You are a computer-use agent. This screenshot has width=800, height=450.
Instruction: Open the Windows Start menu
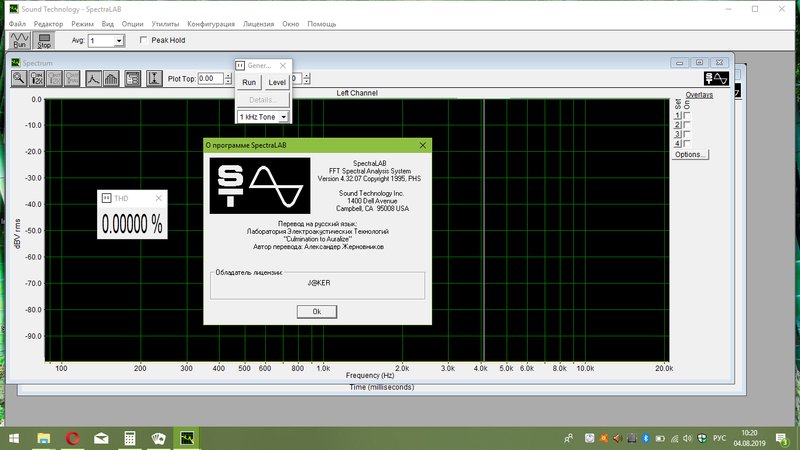point(14,438)
